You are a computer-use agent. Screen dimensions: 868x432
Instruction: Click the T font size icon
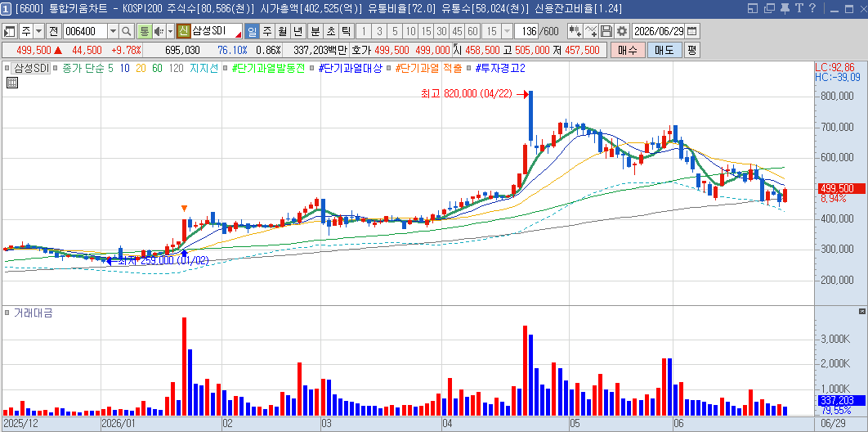799,8
